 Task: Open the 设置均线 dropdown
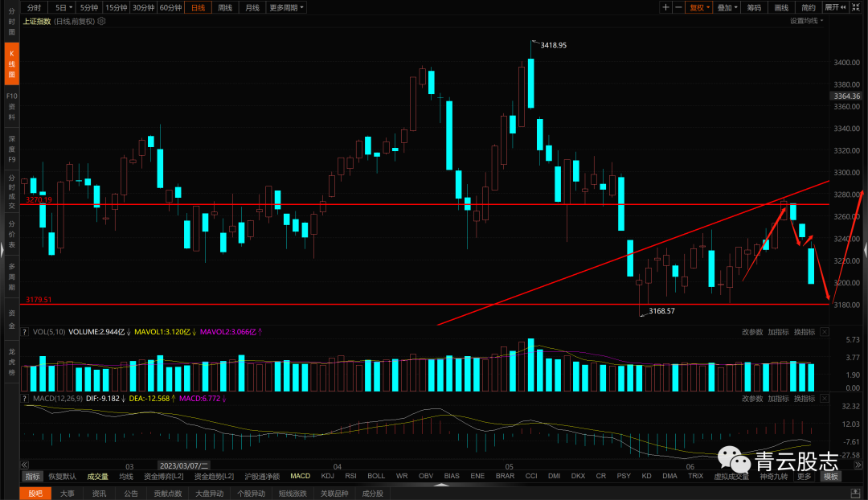807,20
